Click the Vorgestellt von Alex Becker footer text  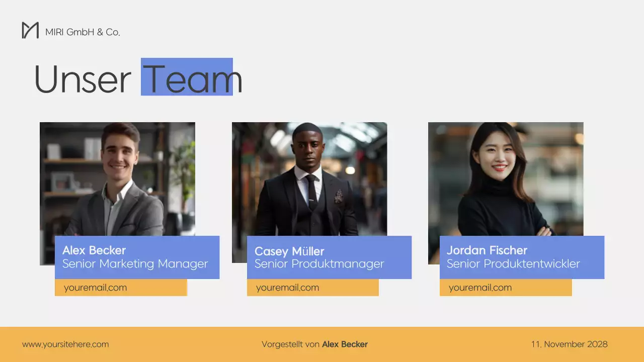(314, 344)
